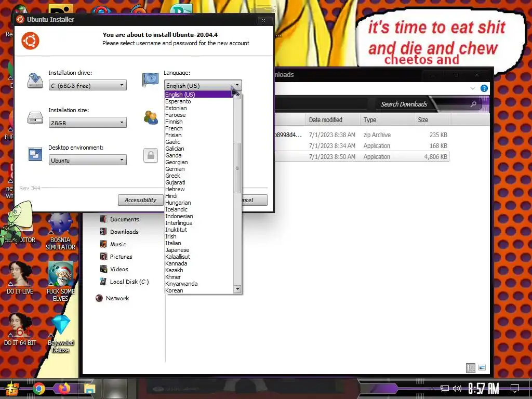Open the Bejeweled Deluxe desktop shortcut
The height and width of the screenshot is (399, 532).
pyautogui.click(x=60, y=334)
